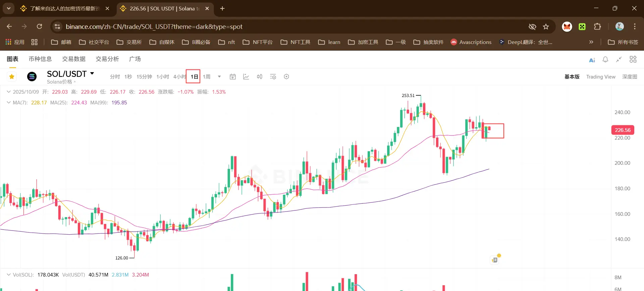Collapse the 2025/10/09 OHLC info row

(9, 92)
